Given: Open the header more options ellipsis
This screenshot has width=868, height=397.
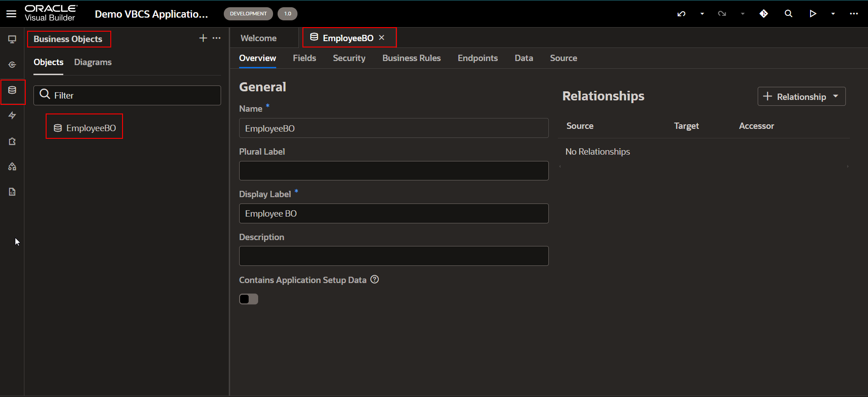Looking at the screenshot, I should (854, 14).
